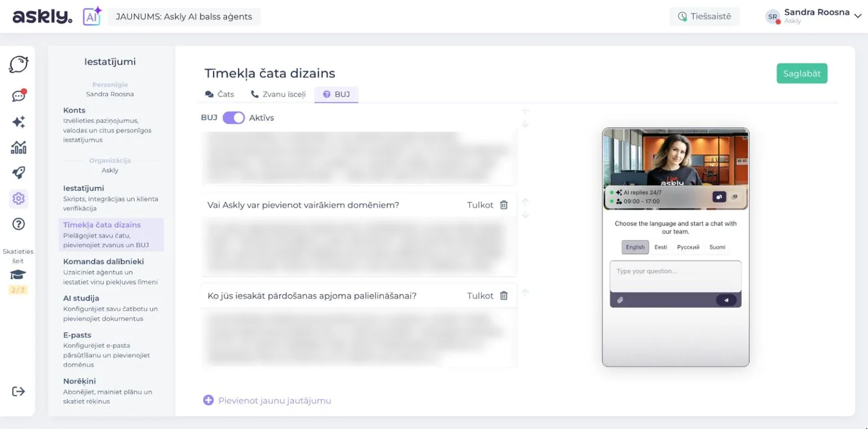Open the settings gear icon

tap(19, 199)
